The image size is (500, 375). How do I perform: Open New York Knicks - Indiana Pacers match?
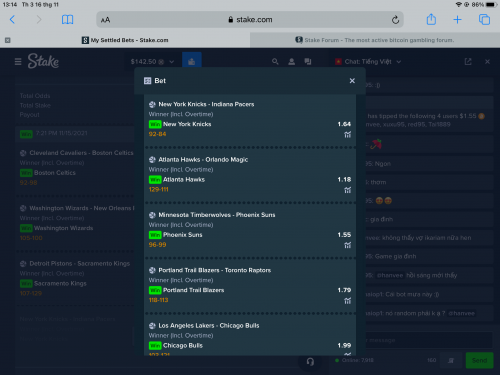pos(206,104)
